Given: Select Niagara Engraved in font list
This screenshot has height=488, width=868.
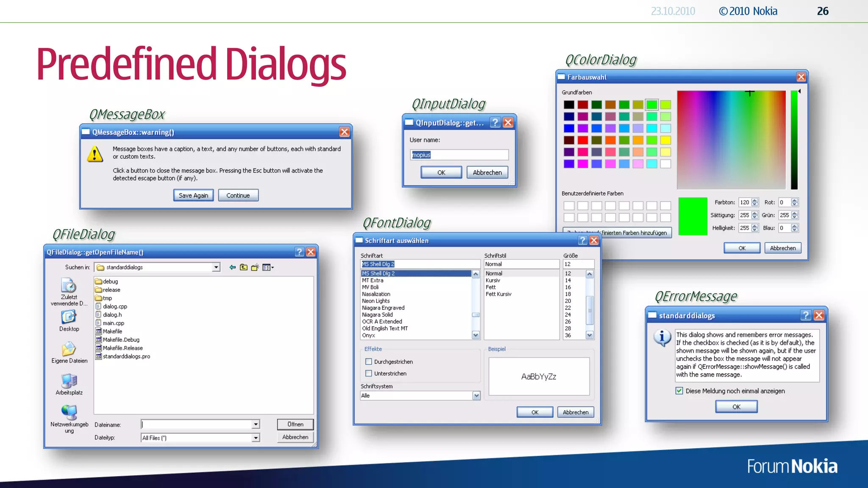Looking at the screenshot, I should pos(383,308).
